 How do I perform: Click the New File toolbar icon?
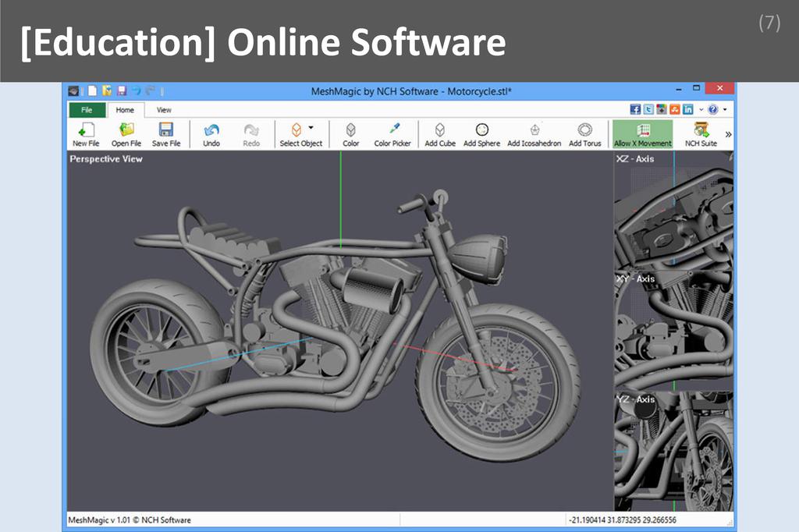coord(86,133)
